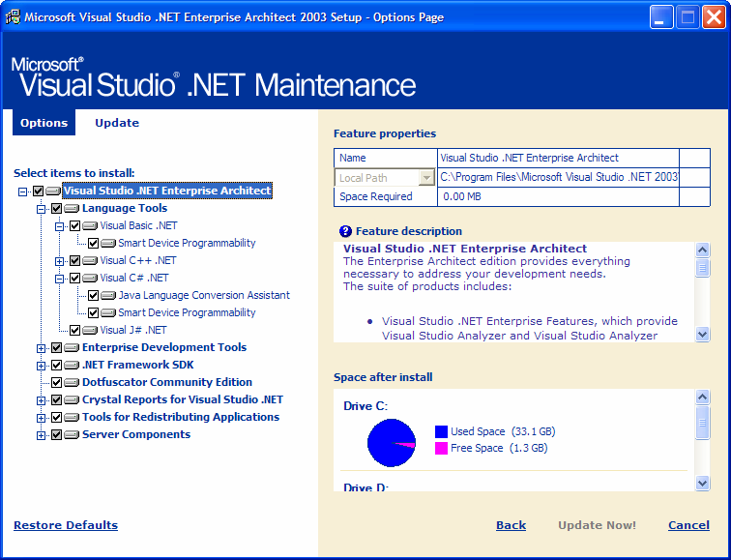Image resolution: width=731 pixels, height=560 pixels.
Task: Click drive icon beside Visual Basic .NET
Action: click(90, 225)
